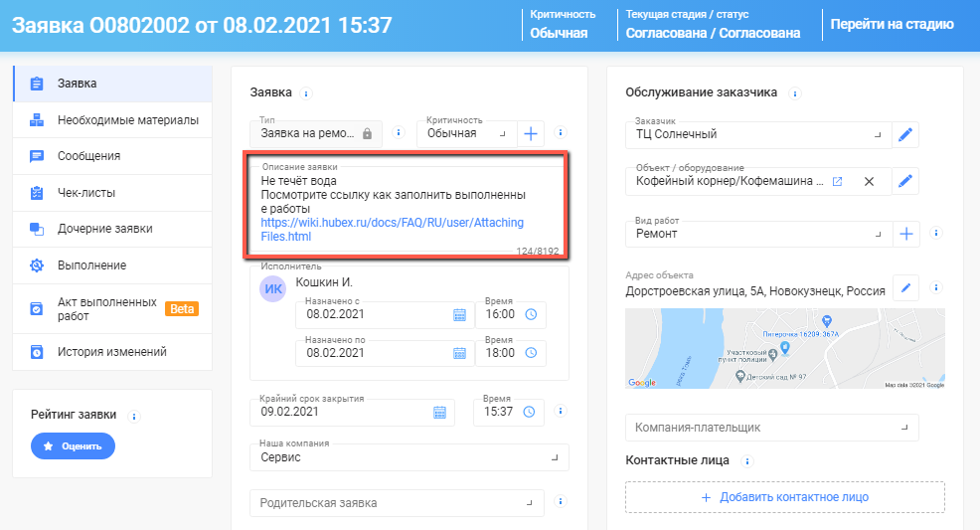Image resolution: width=980 pixels, height=530 pixels.
Task: Open История изменений section
Action: 112,352
